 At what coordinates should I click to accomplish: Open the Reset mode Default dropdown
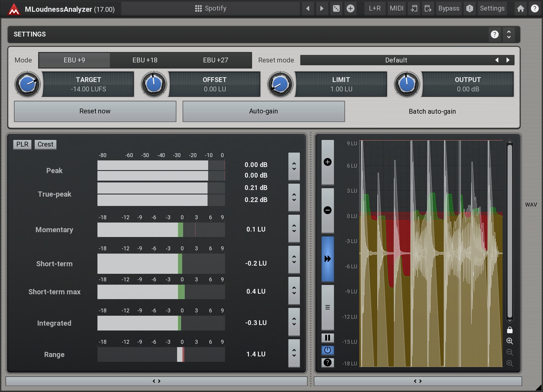396,60
